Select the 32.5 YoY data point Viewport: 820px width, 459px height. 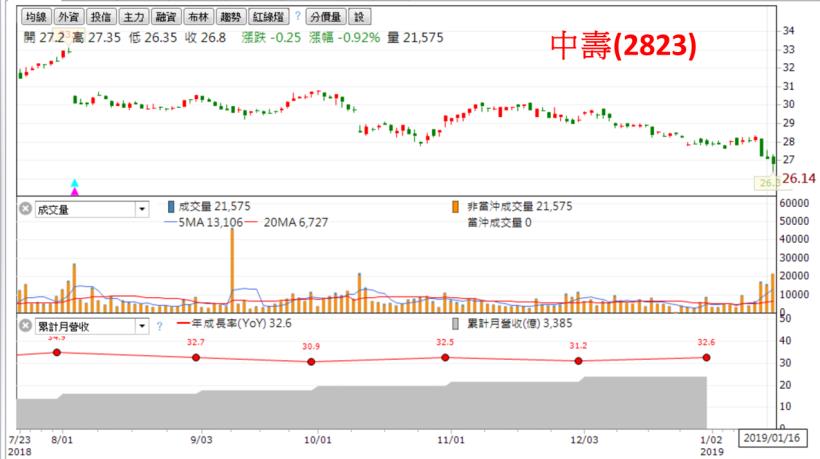(x=445, y=358)
